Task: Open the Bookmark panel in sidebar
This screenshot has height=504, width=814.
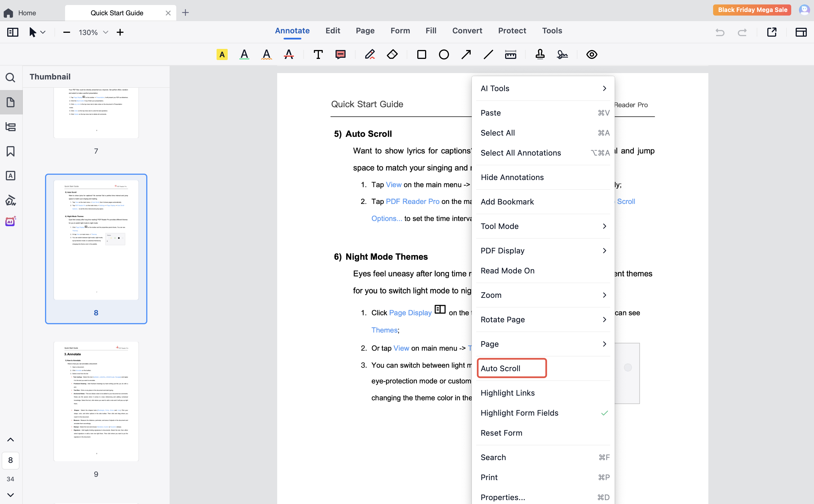Action: coord(11,151)
